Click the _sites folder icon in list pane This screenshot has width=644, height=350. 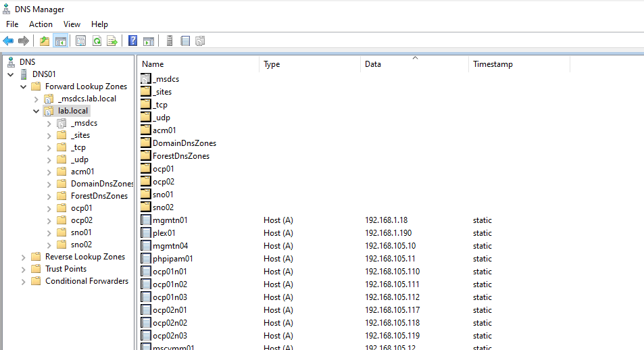[145, 92]
